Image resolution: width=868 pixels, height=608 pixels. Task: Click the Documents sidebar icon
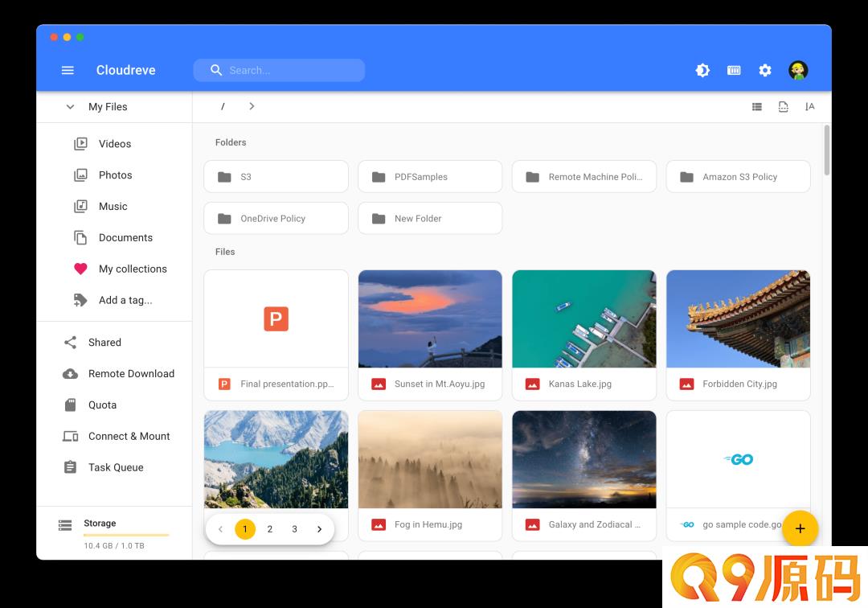[x=81, y=237]
